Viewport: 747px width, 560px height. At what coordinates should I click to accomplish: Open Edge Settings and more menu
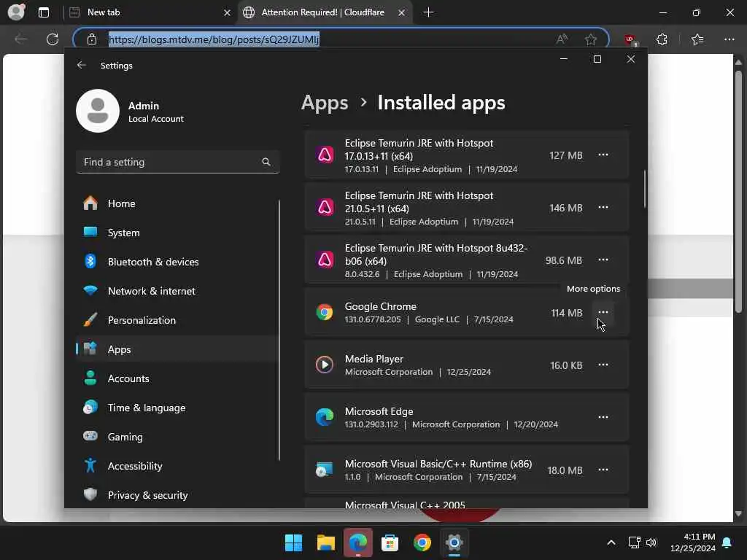click(x=729, y=39)
